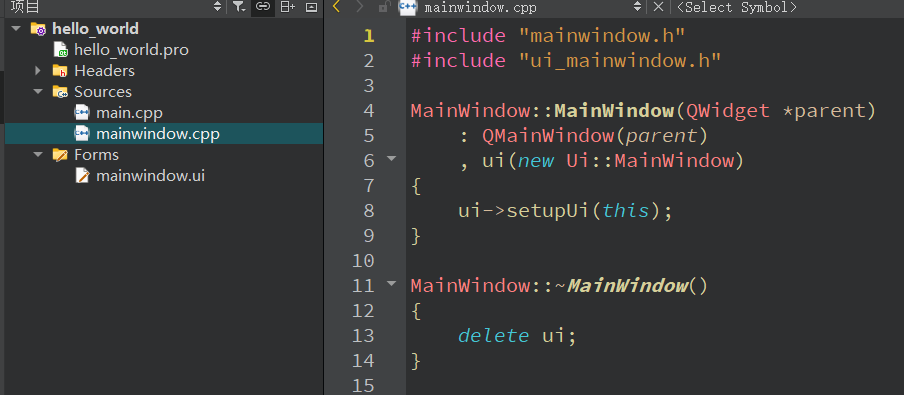Click the hello_world.pro Qt file icon
This screenshot has height=395, width=904.
[61, 50]
